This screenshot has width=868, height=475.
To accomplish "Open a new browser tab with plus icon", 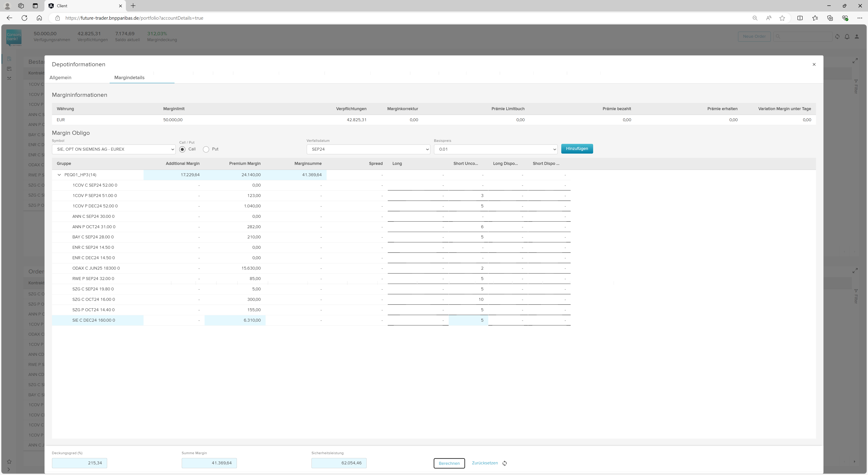I will [x=133, y=6].
